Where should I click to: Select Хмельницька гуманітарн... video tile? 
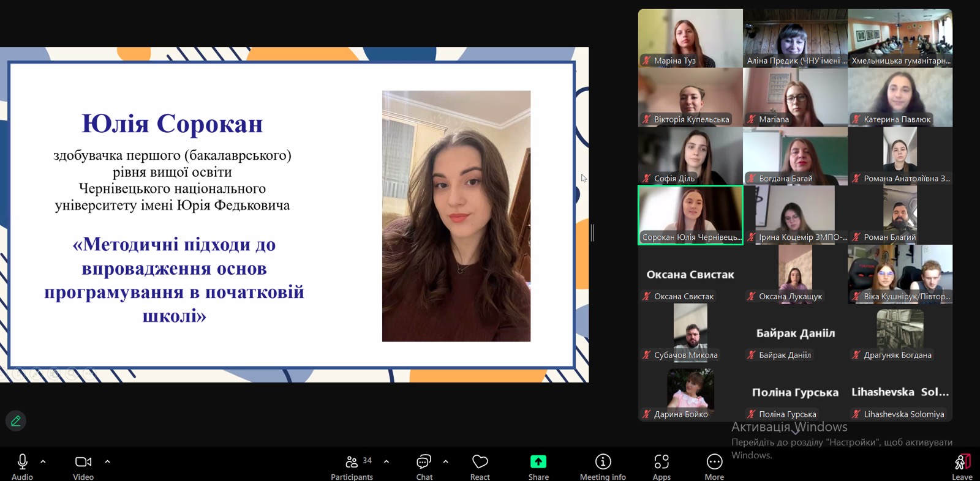900,38
